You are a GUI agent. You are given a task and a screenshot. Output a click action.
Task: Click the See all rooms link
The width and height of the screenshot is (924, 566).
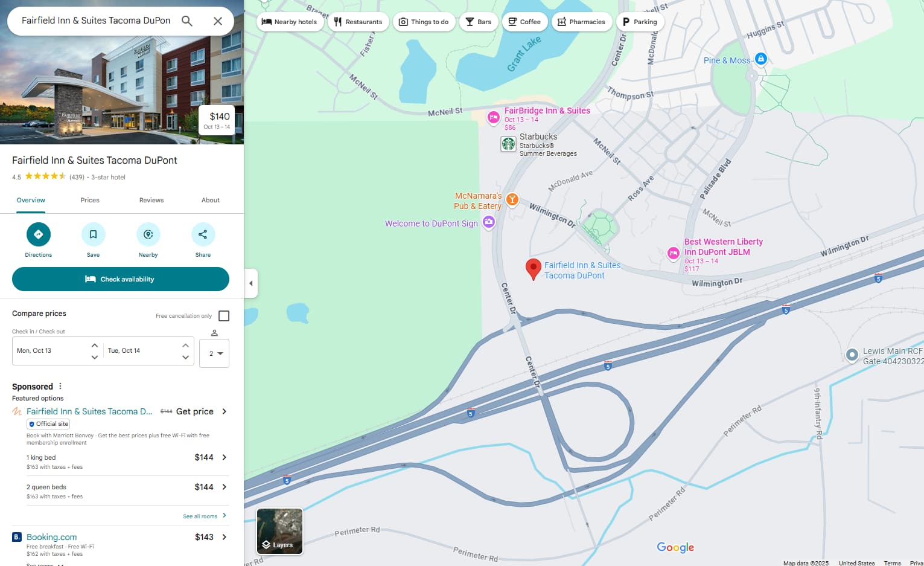(x=205, y=516)
